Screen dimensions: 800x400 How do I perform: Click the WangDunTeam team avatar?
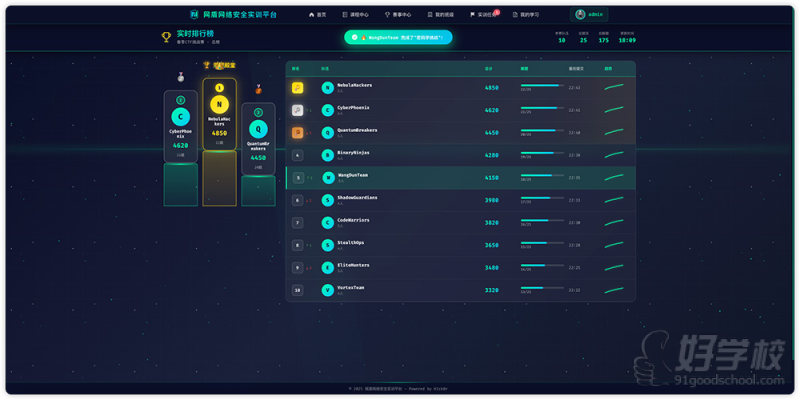(x=327, y=177)
